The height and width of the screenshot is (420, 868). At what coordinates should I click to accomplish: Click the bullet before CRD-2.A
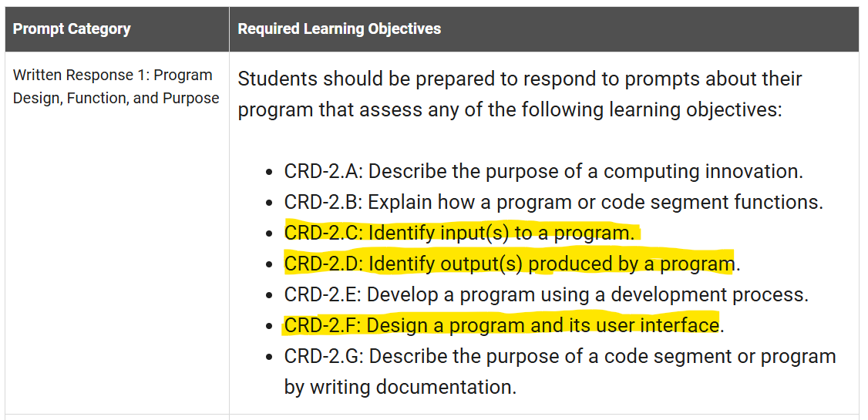[269, 172]
